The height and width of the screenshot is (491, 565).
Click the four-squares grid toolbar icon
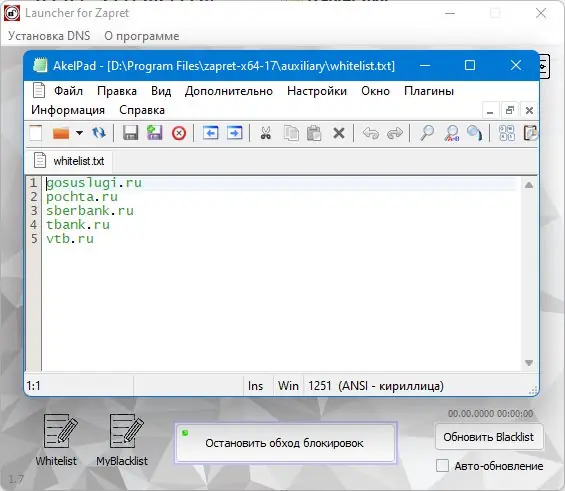(507, 133)
